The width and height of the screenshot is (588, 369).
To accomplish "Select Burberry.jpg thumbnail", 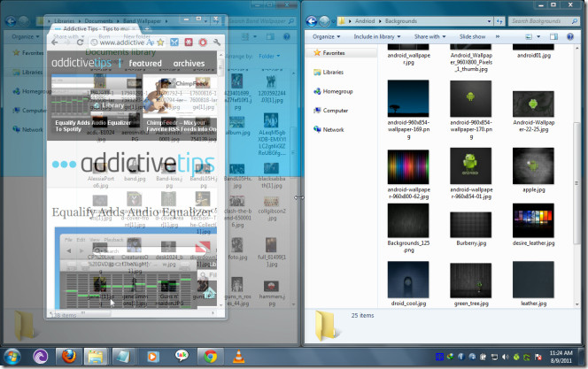I will 470,225.
